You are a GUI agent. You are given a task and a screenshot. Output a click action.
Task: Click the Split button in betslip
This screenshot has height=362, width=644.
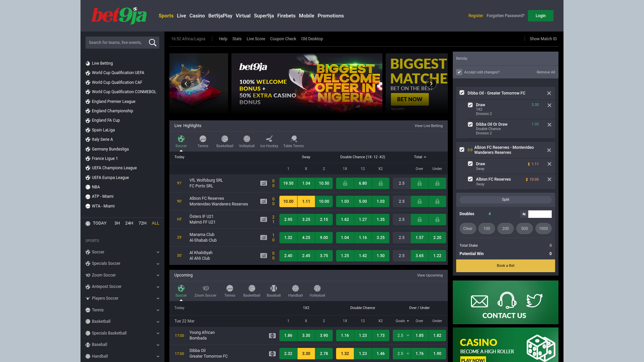click(x=505, y=200)
